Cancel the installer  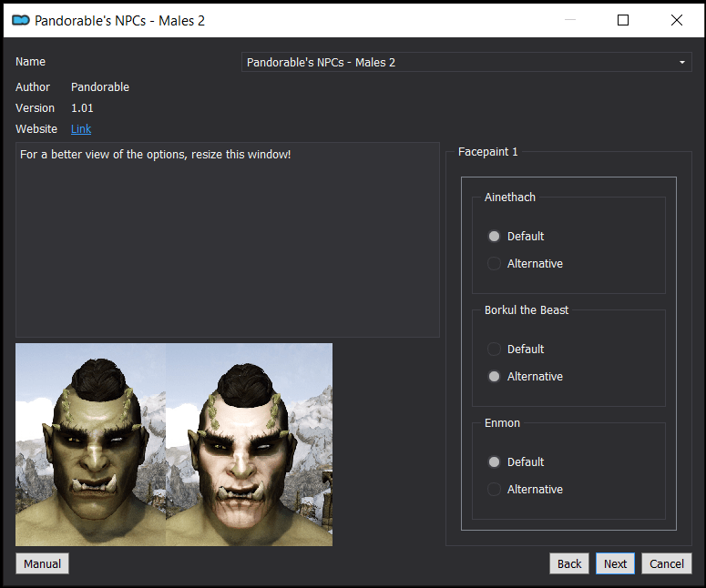click(667, 563)
